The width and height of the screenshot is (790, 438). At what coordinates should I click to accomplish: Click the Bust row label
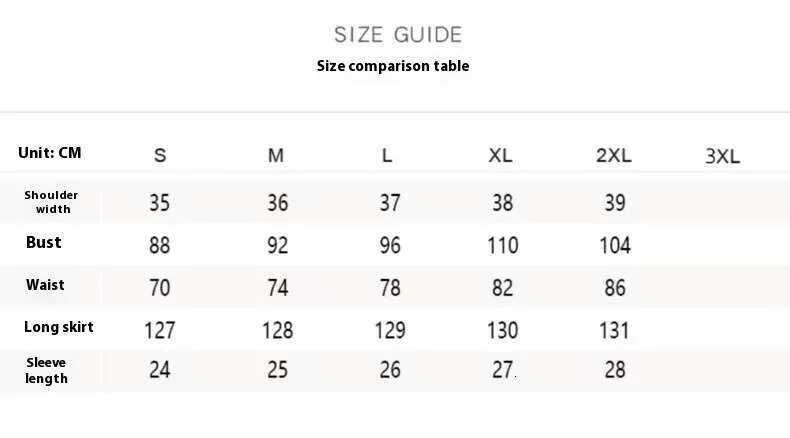point(43,242)
